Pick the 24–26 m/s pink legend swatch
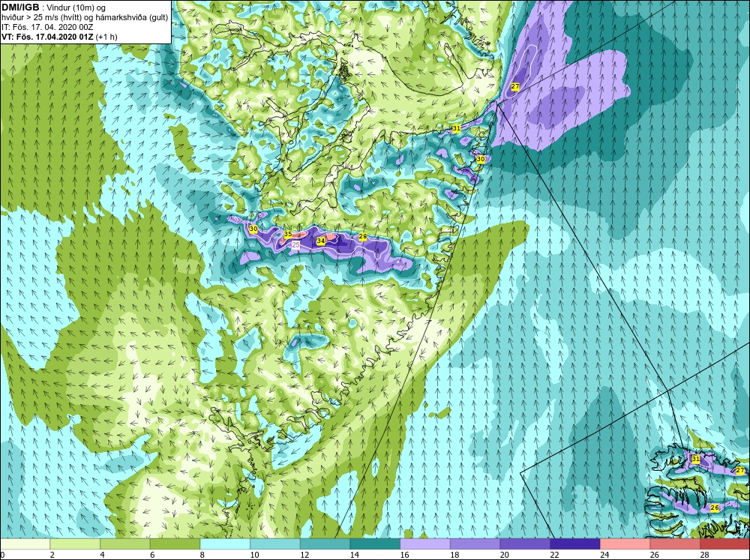 tap(625, 544)
